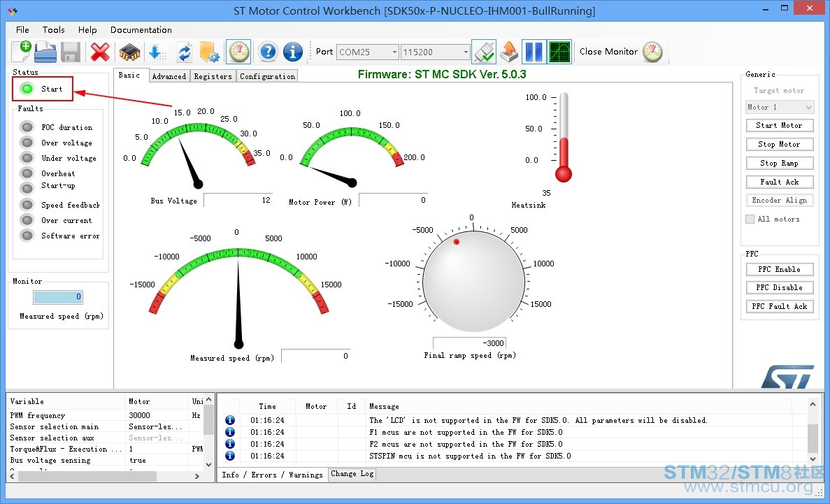Click the PFC Disable button

tap(779, 287)
